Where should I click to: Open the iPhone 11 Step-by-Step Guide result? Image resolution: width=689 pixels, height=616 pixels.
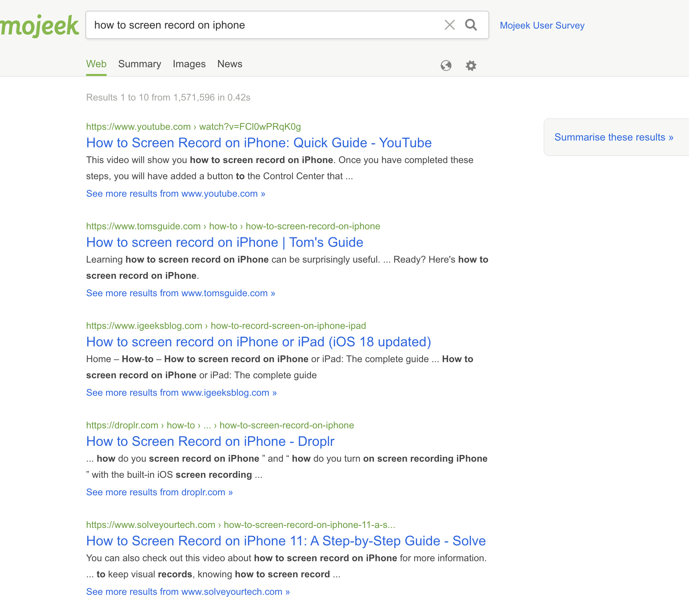[x=286, y=541]
